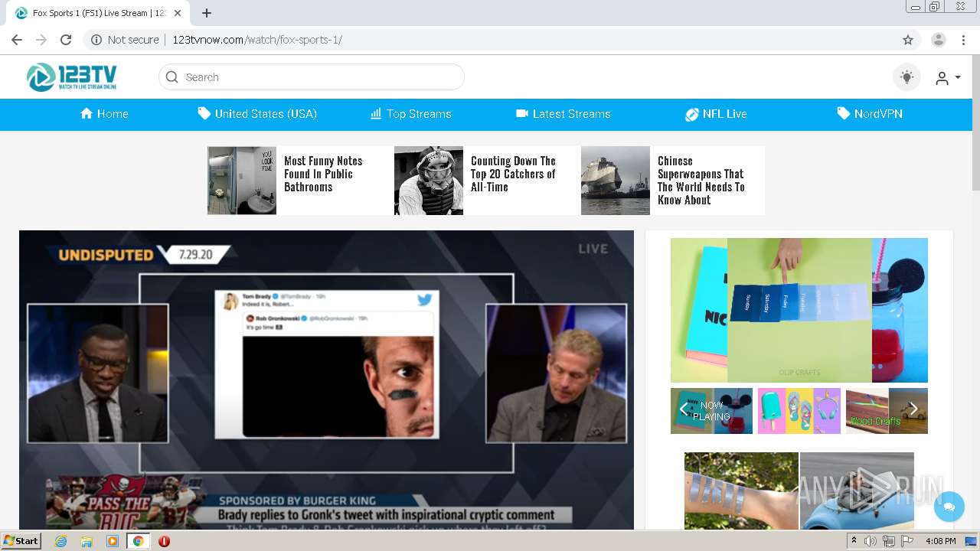Close the Fox Sports 1 tab
Screen dimensions: 980x551
[x=178, y=13]
